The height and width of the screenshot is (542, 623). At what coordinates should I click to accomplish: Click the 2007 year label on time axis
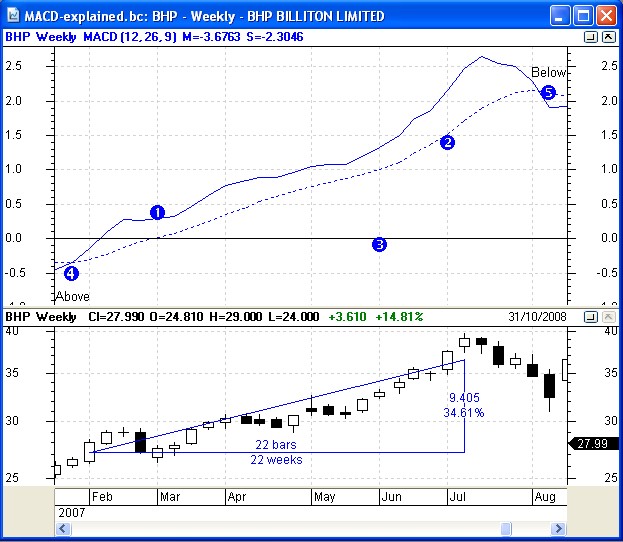(72, 513)
